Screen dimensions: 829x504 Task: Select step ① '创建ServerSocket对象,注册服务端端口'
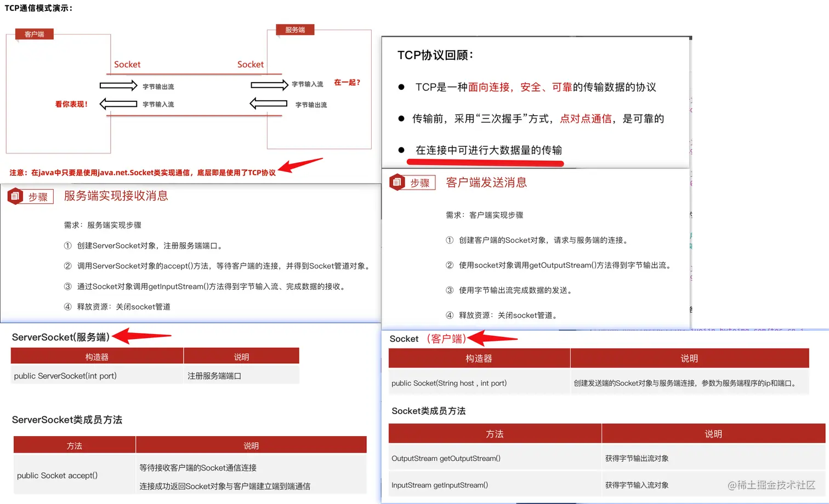click(144, 245)
